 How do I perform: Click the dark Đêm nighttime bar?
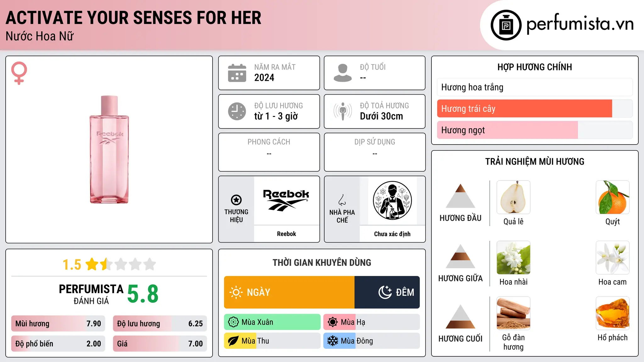387,292
